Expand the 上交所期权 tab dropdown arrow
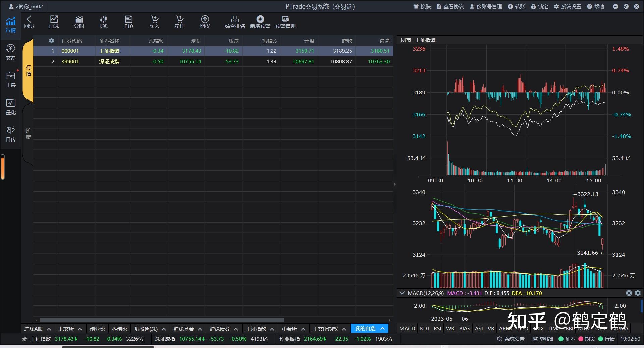Screen dimensions: 644x348 [344, 329]
